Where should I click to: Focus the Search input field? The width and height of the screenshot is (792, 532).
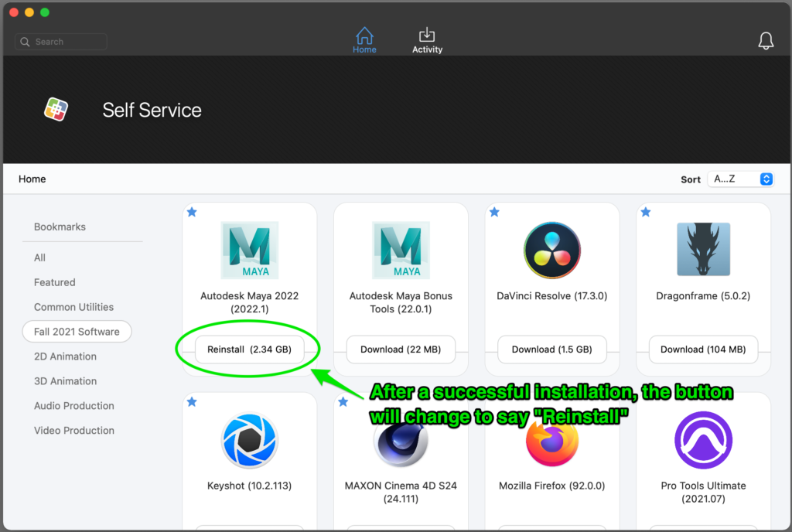click(x=61, y=42)
